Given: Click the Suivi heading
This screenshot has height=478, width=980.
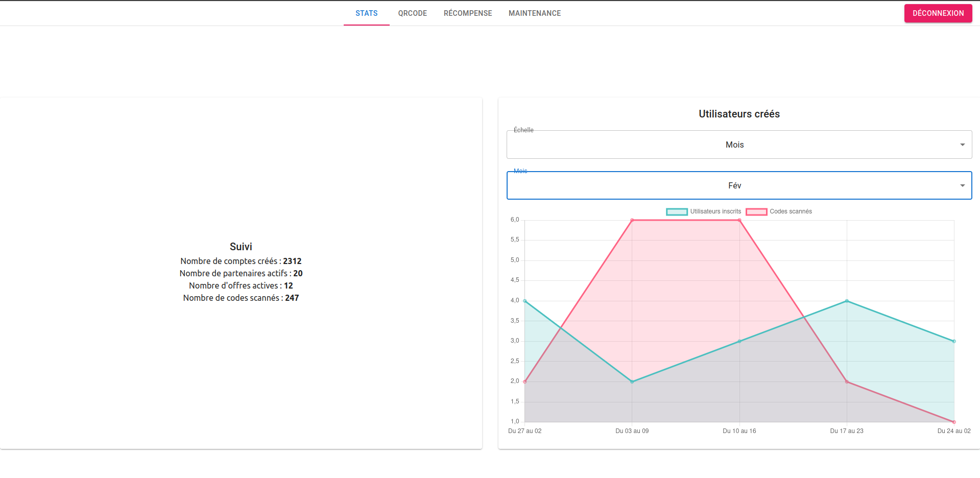Looking at the screenshot, I should 241,247.
